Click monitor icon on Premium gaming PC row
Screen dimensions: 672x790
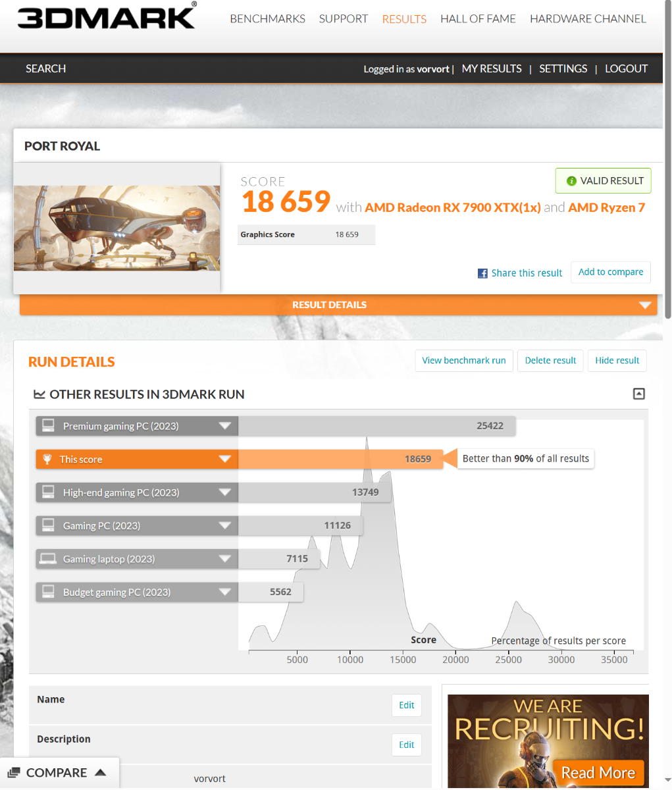point(48,426)
